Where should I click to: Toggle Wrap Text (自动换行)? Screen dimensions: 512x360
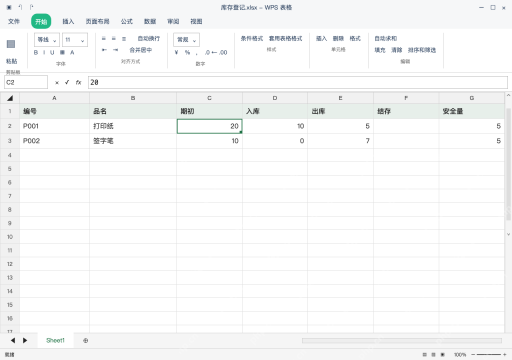[149, 39]
